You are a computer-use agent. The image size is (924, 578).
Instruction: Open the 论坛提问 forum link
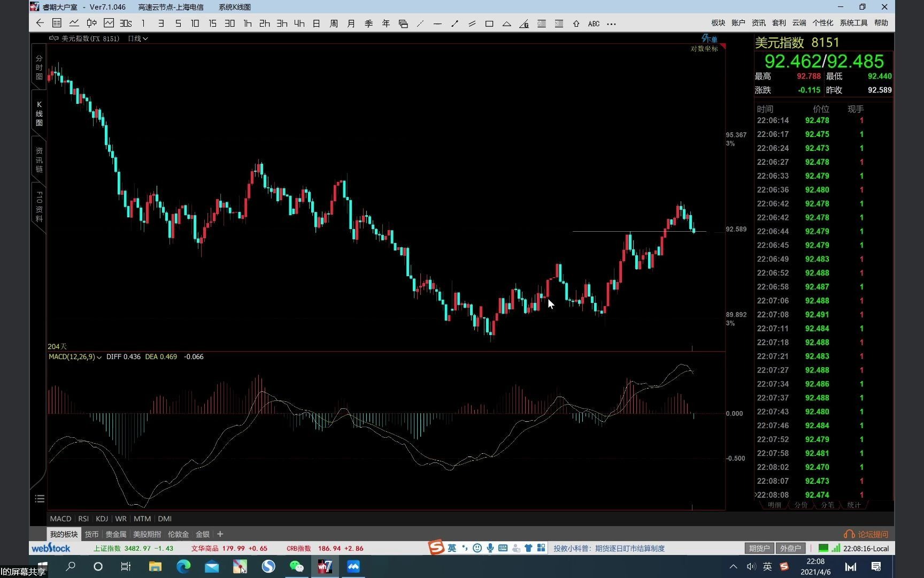(x=866, y=534)
